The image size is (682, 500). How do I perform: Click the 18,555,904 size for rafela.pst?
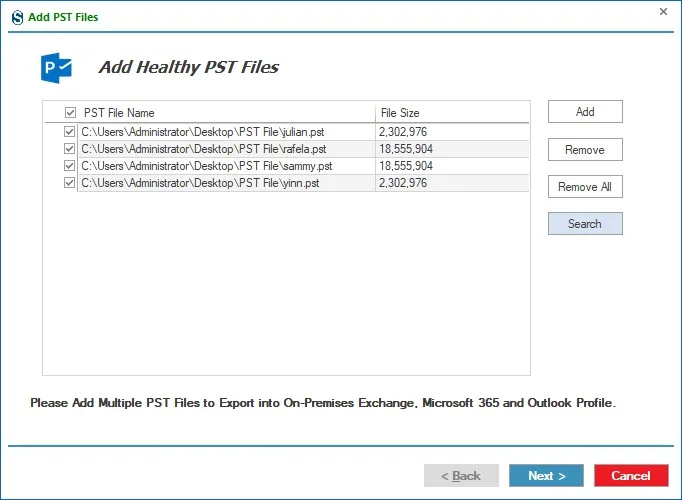(x=406, y=149)
